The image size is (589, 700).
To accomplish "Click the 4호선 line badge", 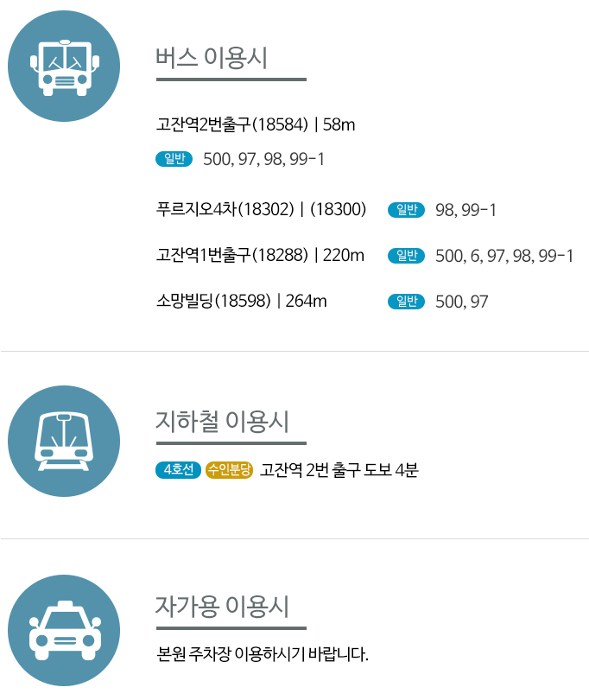I will point(179,469).
